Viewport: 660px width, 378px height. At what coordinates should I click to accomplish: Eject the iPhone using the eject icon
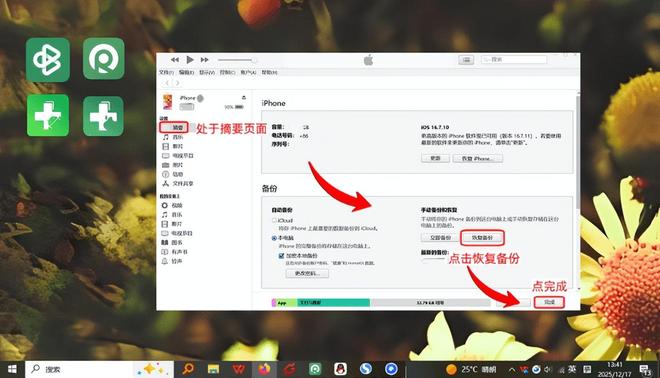coord(244,98)
